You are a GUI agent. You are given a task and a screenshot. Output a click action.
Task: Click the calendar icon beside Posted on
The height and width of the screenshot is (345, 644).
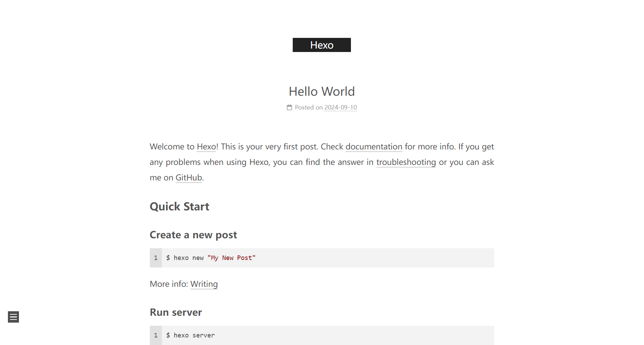pyautogui.click(x=289, y=107)
